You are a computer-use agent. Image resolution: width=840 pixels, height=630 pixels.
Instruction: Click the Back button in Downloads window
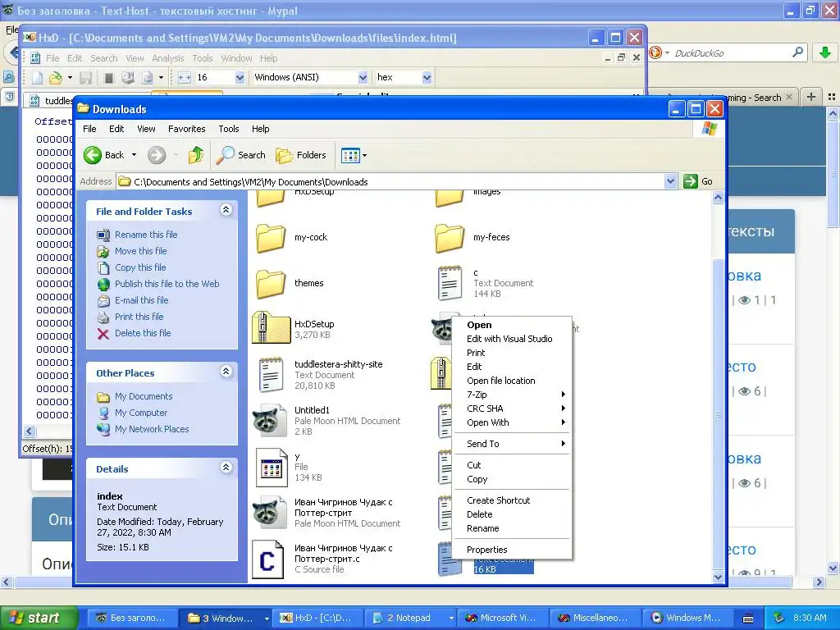(x=104, y=155)
